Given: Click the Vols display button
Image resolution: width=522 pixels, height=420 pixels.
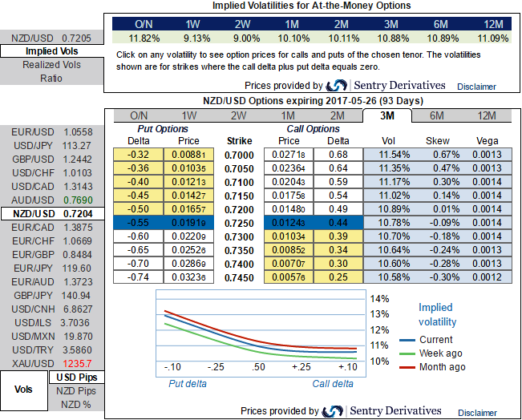Looking at the screenshot, I should pos(24,390).
